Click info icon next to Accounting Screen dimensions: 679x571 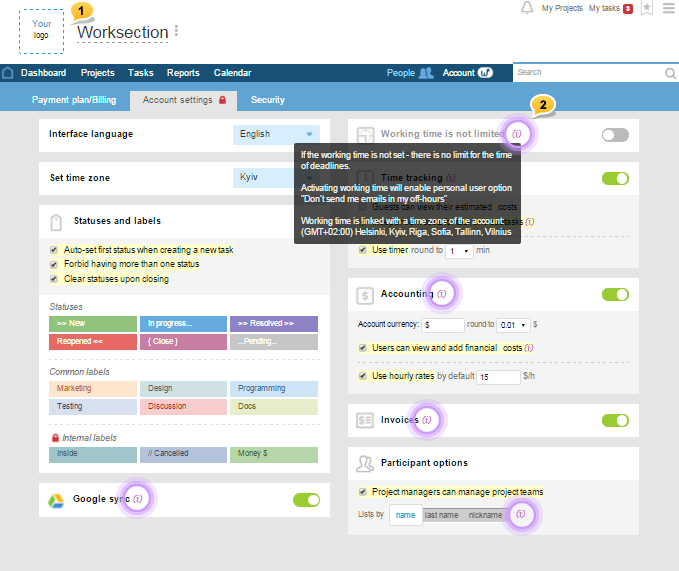(441, 294)
